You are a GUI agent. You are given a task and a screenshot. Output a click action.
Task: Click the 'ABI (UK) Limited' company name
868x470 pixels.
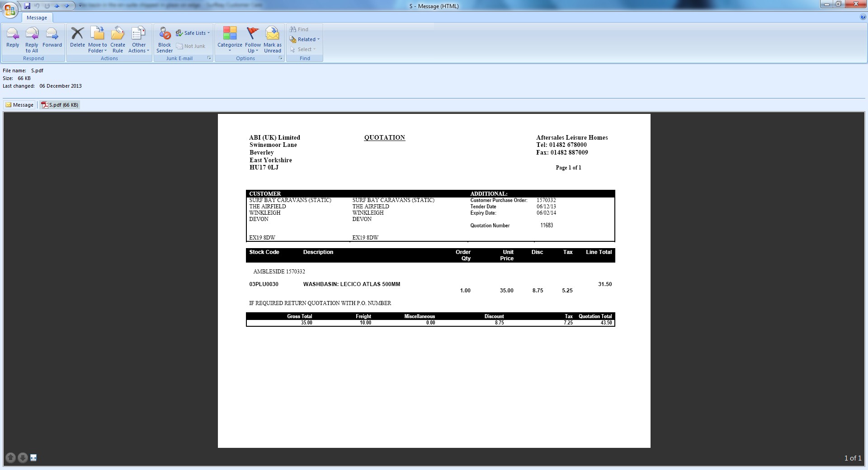click(x=275, y=137)
